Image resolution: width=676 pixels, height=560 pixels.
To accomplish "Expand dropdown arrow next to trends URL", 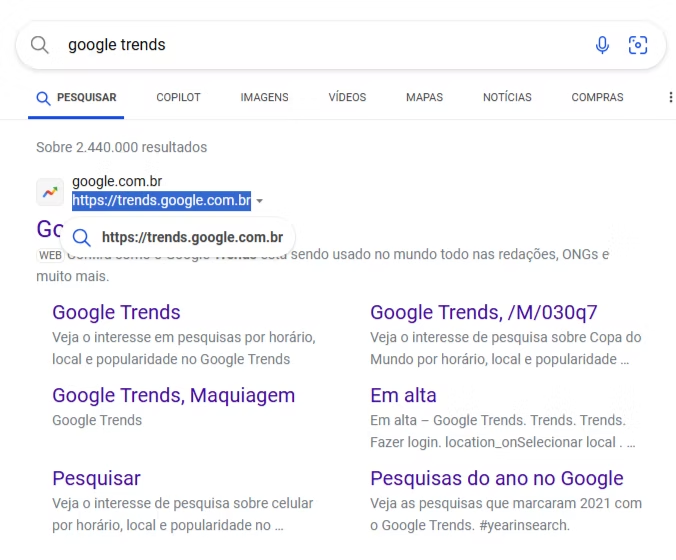I will point(260,201).
